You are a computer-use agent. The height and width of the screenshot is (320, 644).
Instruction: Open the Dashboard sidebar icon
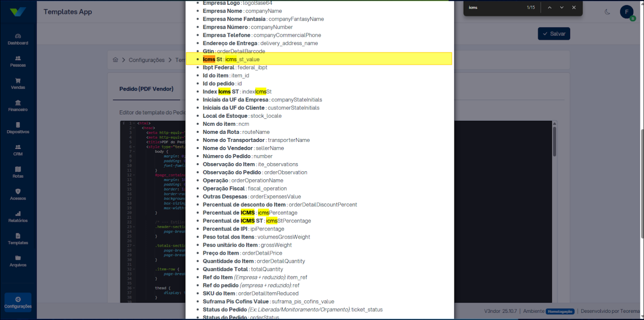click(x=18, y=36)
